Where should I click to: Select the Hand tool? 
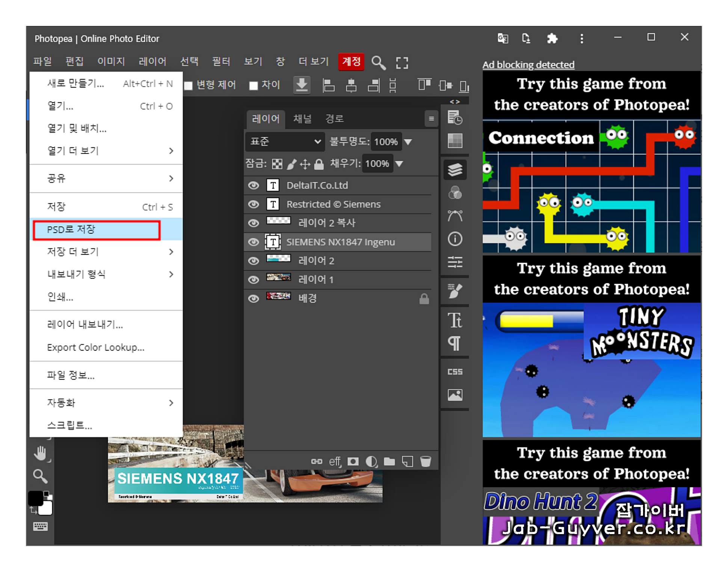tap(41, 454)
